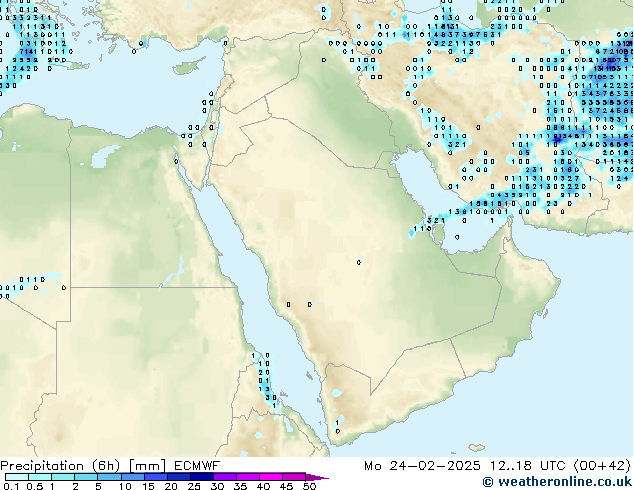This screenshot has width=634, height=490.
Task: Click the 25–30 mm dark blue swatch
Action: pos(202,477)
